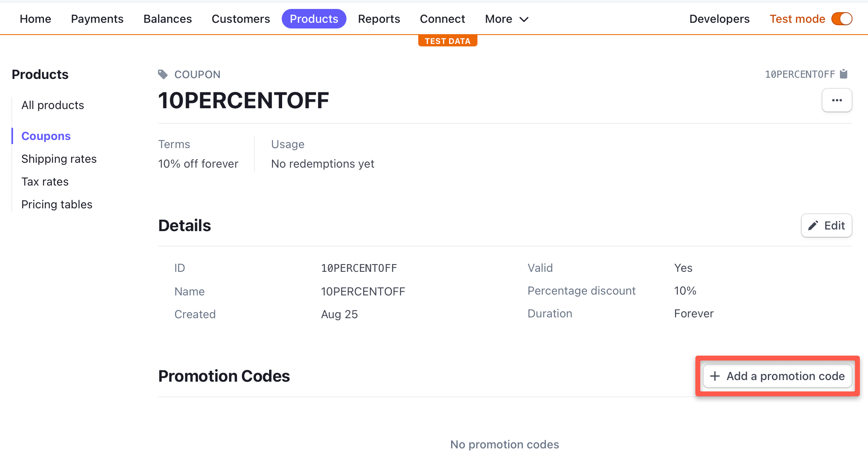The image size is (868, 472).
Task: Click the plus icon for promotion code
Action: tap(715, 376)
